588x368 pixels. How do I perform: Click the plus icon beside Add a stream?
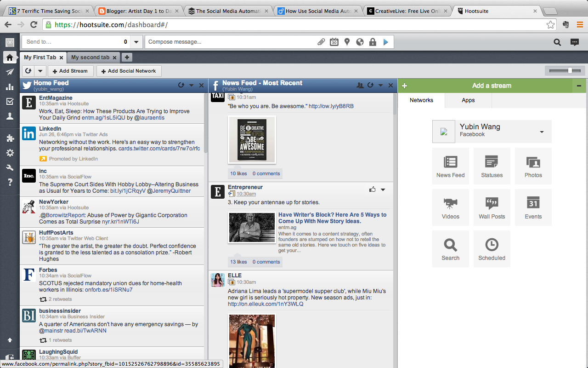click(x=405, y=86)
